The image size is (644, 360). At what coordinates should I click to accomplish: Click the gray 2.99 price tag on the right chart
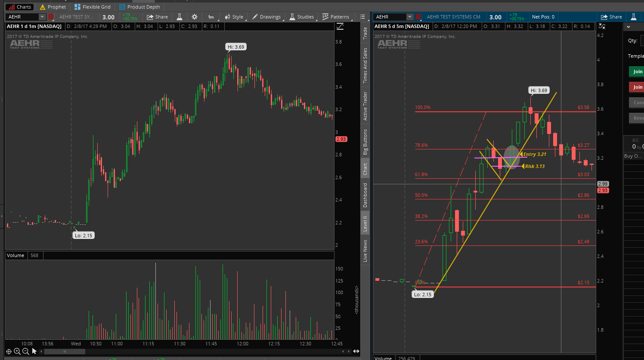click(x=603, y=184)
